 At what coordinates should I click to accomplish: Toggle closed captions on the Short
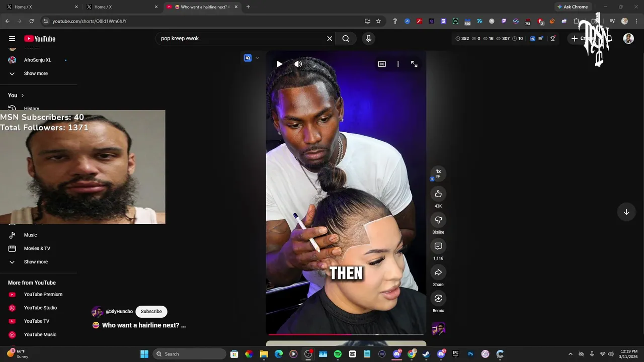coord(382,64)
